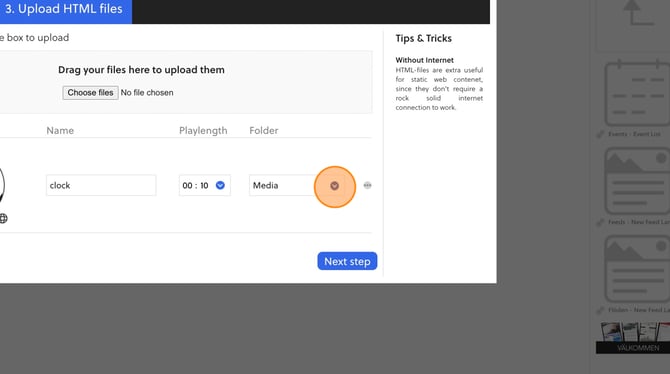Click the Tips & Tricks heading
The width and height of the screenshot is (670, 374).
423,38
